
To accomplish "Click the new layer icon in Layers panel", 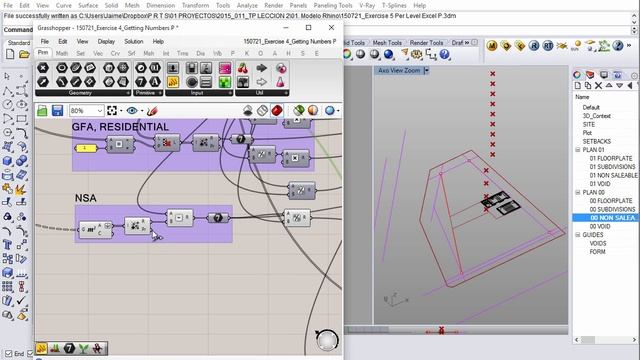I will click(x=578, y=85).
